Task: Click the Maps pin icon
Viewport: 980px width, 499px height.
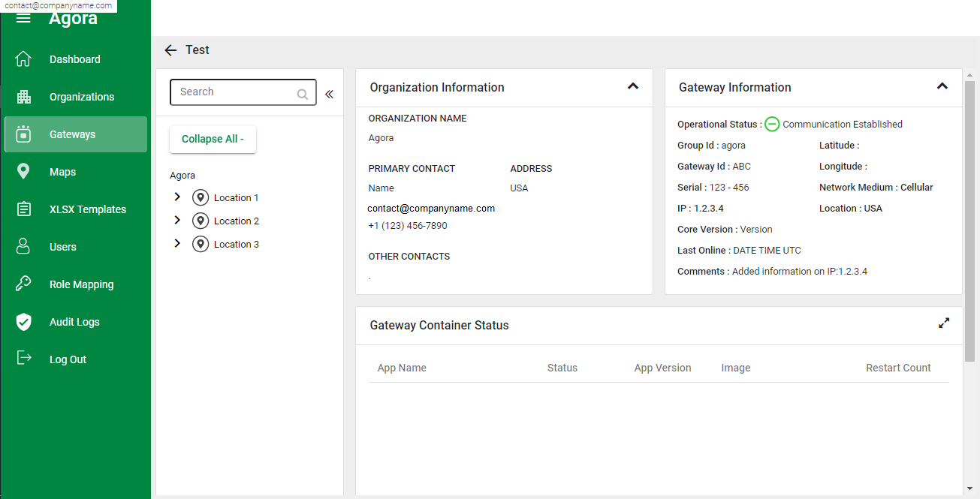Action: click(23, 172)
